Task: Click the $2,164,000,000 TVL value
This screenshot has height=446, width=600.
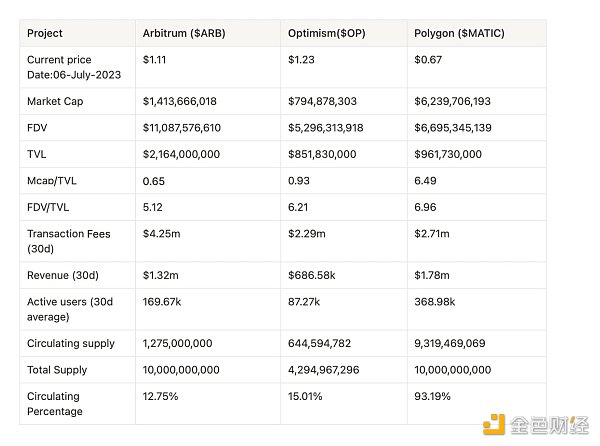Action: [x=181, y=154]
